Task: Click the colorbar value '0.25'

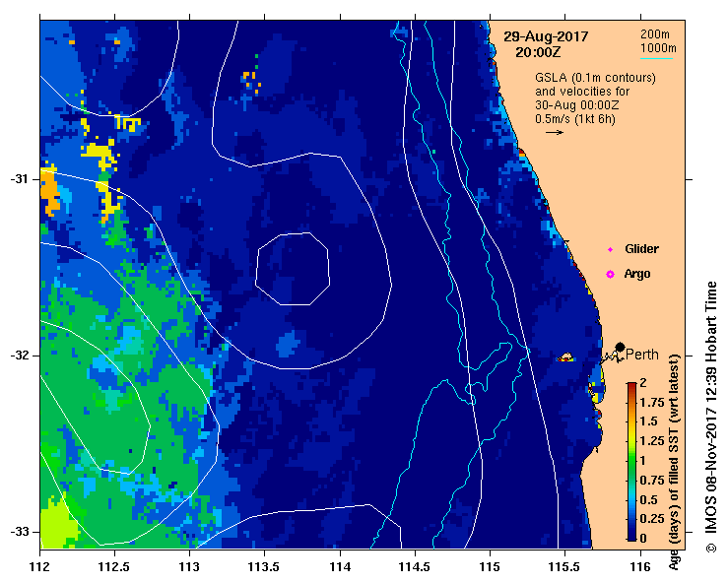Action: pos(652,519)
